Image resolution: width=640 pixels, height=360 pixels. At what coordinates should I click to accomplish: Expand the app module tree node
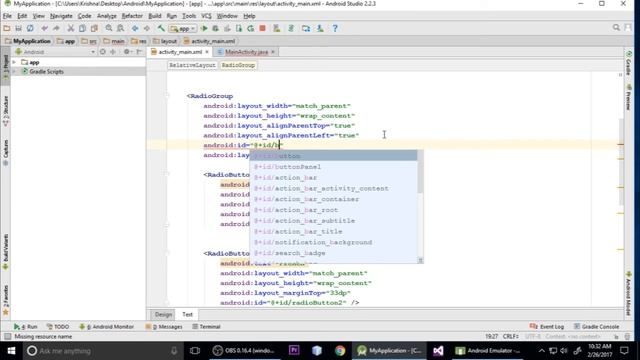pos(15,62)
